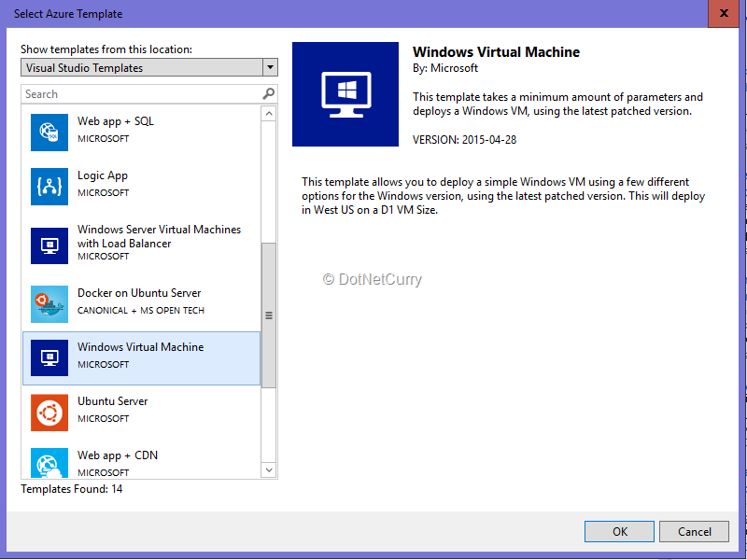Click the Windows Server VMs with Load Balancer icon
747x560 pixels.
(49, 245)
